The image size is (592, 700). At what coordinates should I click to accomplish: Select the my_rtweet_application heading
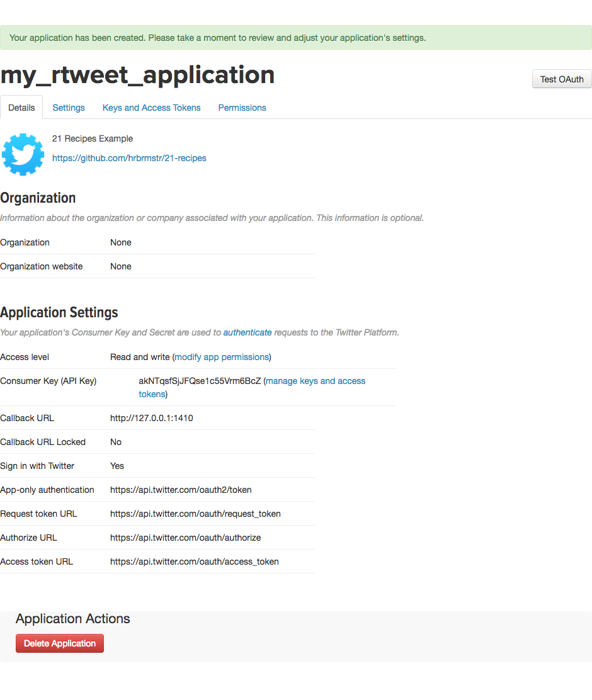[138, 74]
